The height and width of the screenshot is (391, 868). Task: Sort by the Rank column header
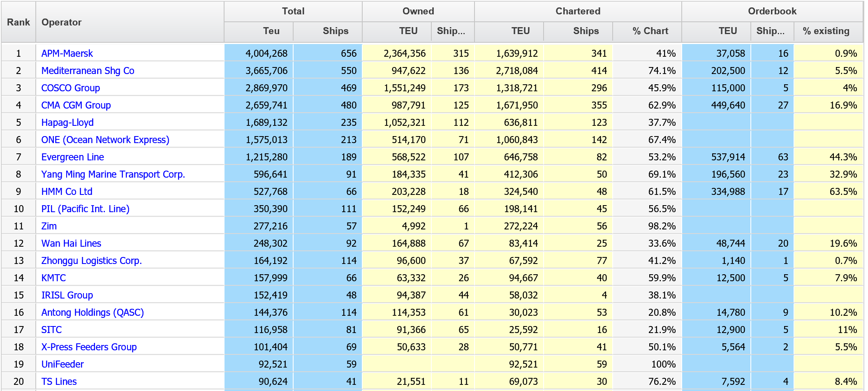point(19,22)
